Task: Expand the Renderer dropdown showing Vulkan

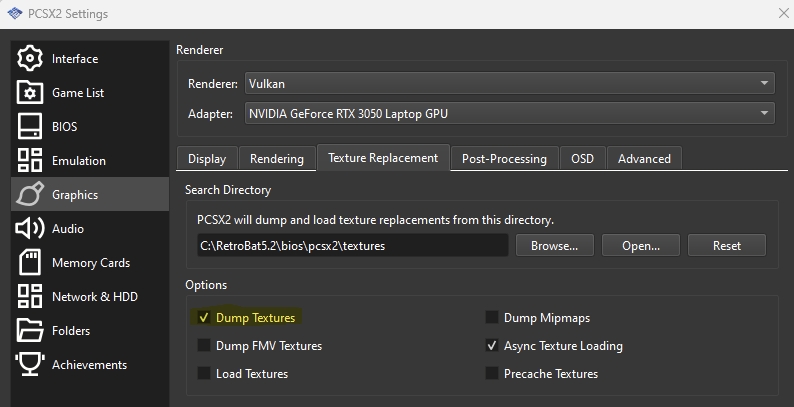Action: pos(509,84)
